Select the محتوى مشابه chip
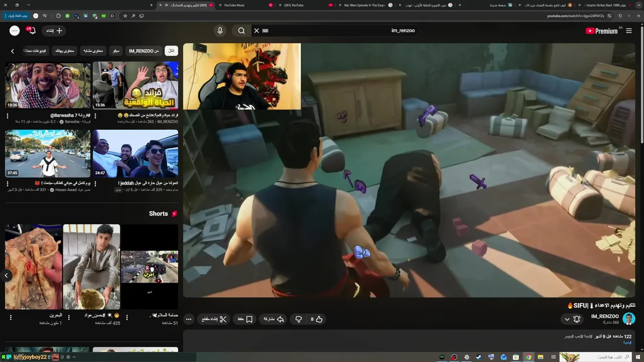The width and height of the screenshot is (644, 362). (93, 51)
